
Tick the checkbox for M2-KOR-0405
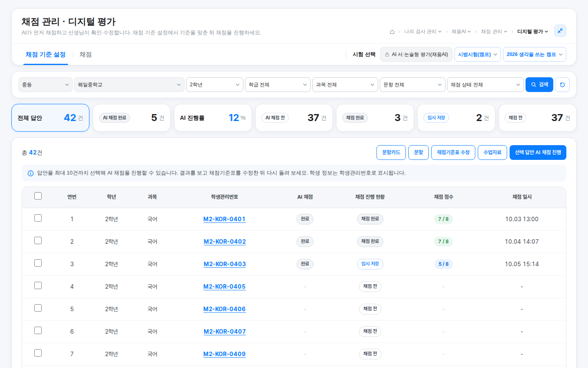[38, 285]
